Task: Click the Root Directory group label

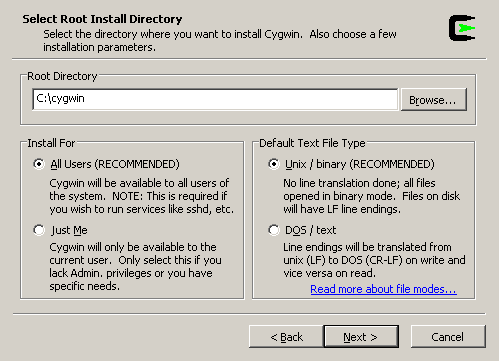Action: pyautogui.click(x=62, y=76)
